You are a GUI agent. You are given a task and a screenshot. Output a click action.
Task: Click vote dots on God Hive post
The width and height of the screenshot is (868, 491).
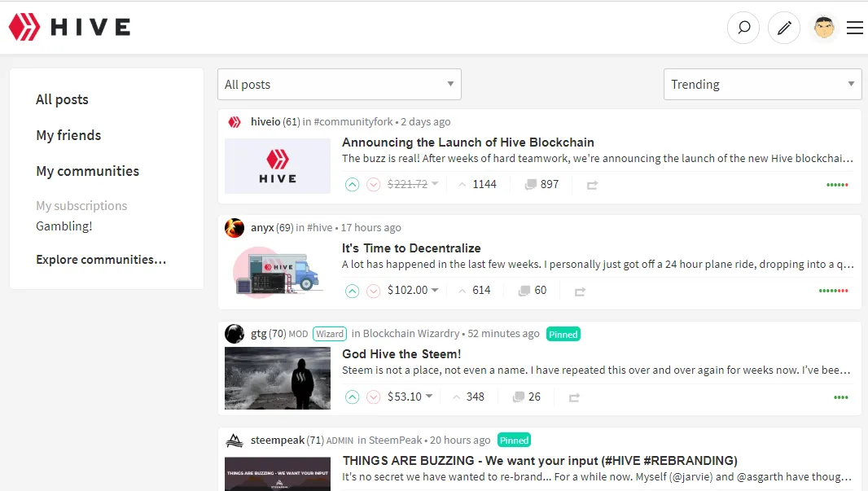coord(841,397)
